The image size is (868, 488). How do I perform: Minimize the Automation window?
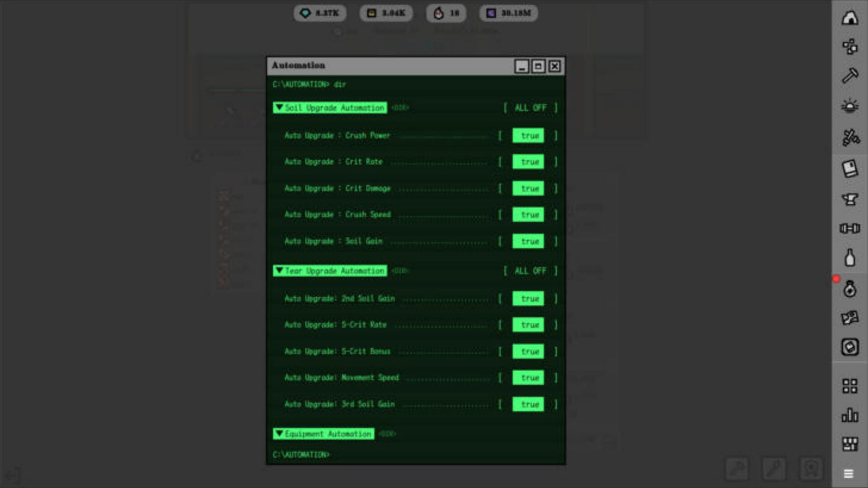click(x=522, y=66)
